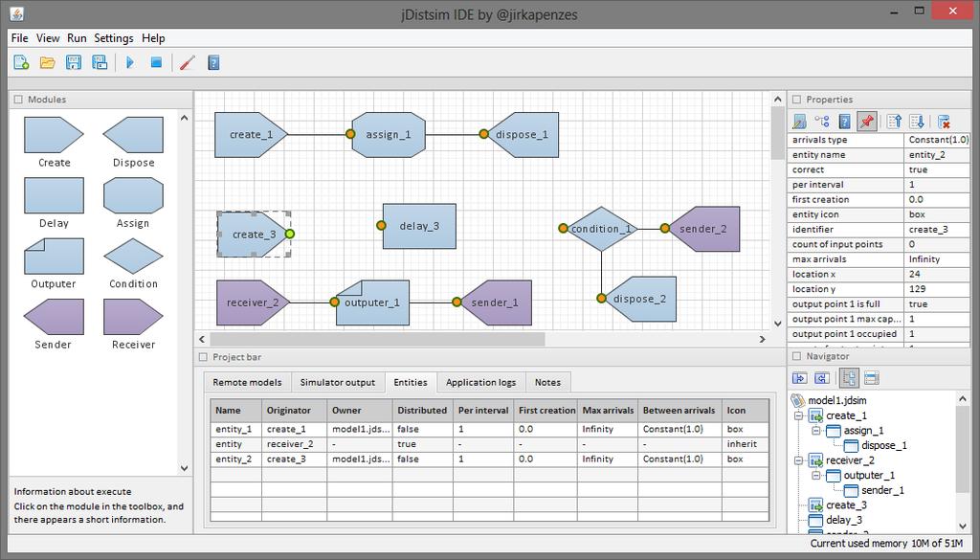Click the canvas vertical scrollbar down arrow

pyautogui.click(x=777, y=324)
